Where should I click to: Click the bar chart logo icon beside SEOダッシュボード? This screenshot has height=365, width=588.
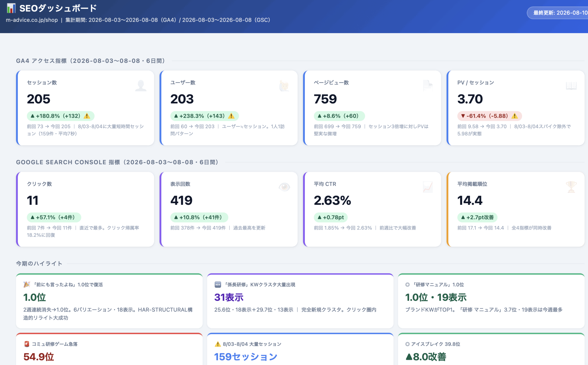[x=11, y=8]
